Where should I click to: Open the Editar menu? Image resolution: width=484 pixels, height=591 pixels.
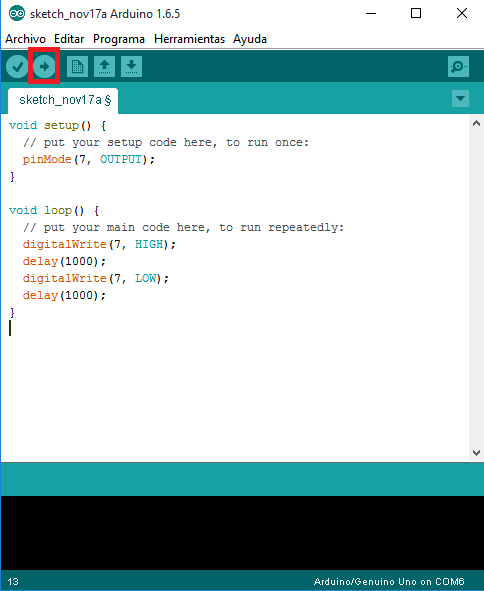click(69, 39)
